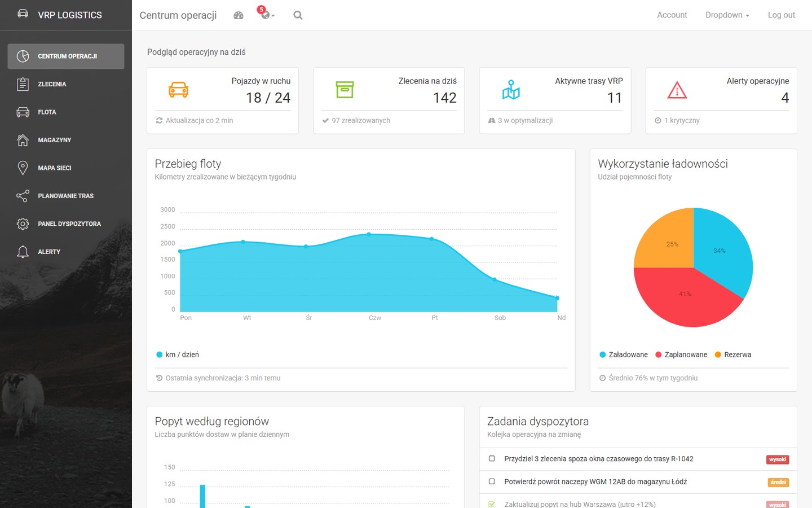This screenshot has height=508, width=812.
Task: Click the 142 orders value
Action: (445, 98)
